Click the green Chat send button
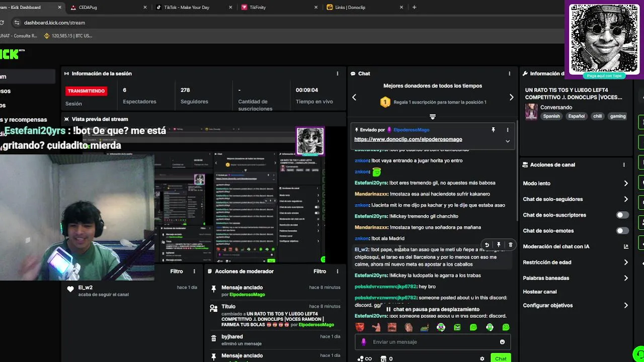The width and height of the screenshot is (644, 362). [x=501, y=358]
